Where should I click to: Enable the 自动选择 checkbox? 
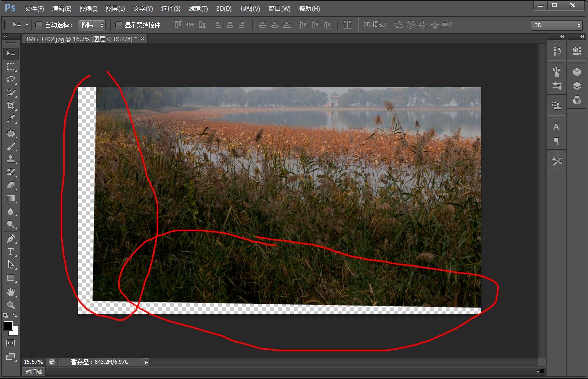coord(39,25)
